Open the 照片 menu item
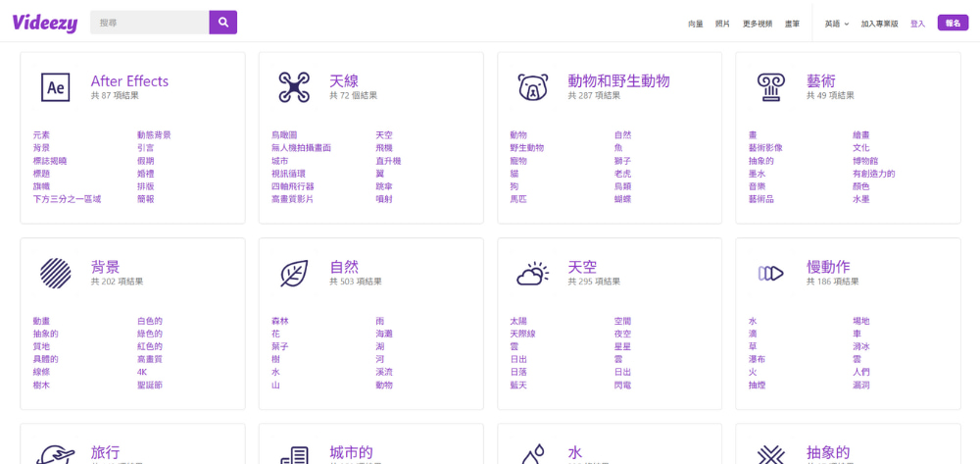The width and height of the screenshot is (980, 464). [x=722, y=24]
